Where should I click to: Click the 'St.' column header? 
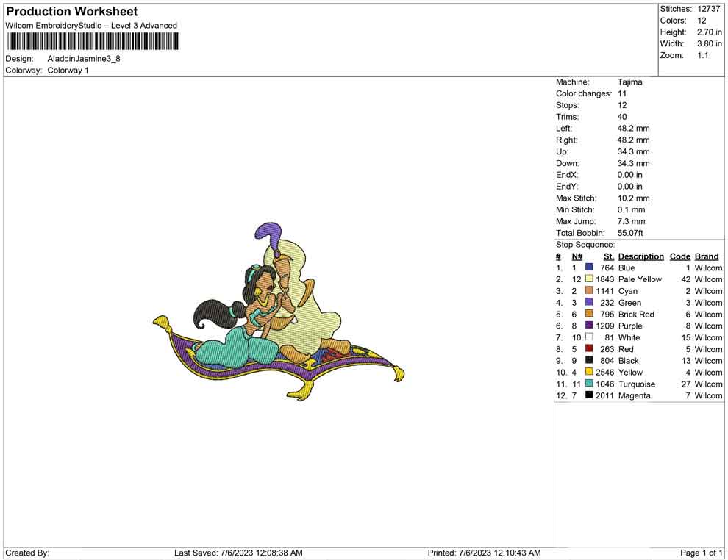[609, 256]
